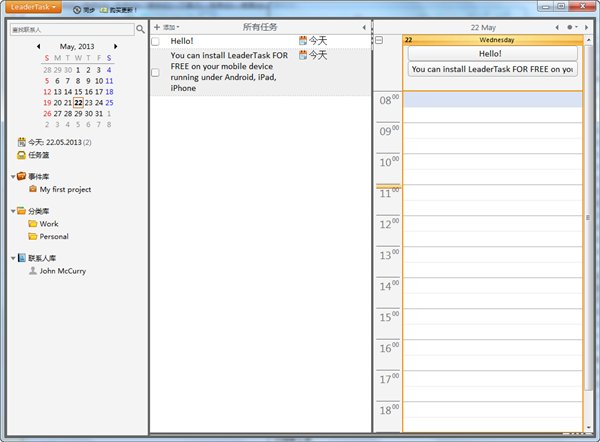The height and width of the screenshot is (442, 600).
Task: Check the Hello! task checkbox
Action: (x=155, y=41)
